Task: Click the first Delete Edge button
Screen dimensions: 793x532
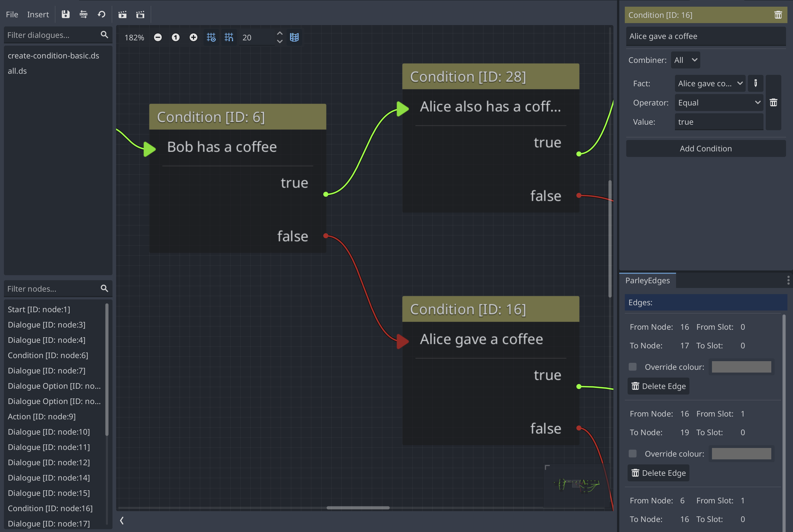Action: tap(658, 386)
